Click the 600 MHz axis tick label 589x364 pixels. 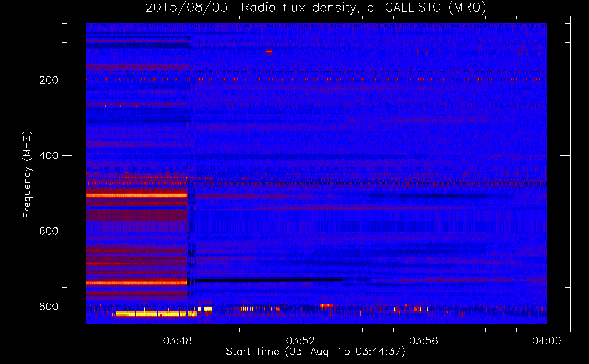(49, 232)
